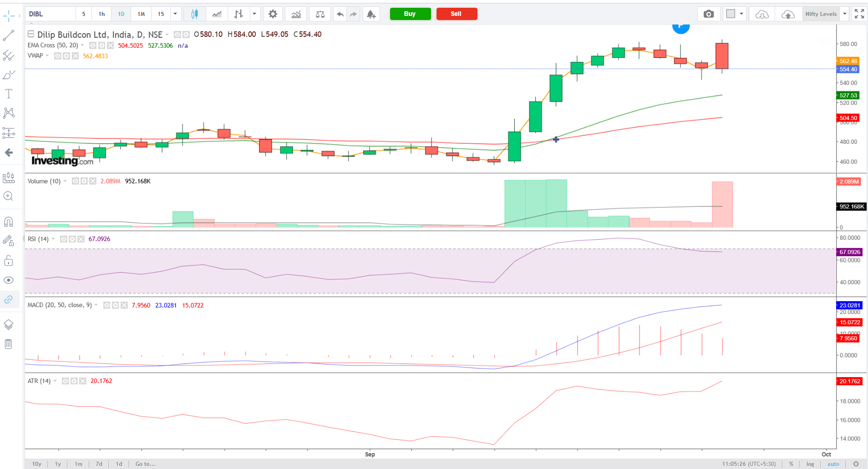Activate the zoom in tool

9,196
